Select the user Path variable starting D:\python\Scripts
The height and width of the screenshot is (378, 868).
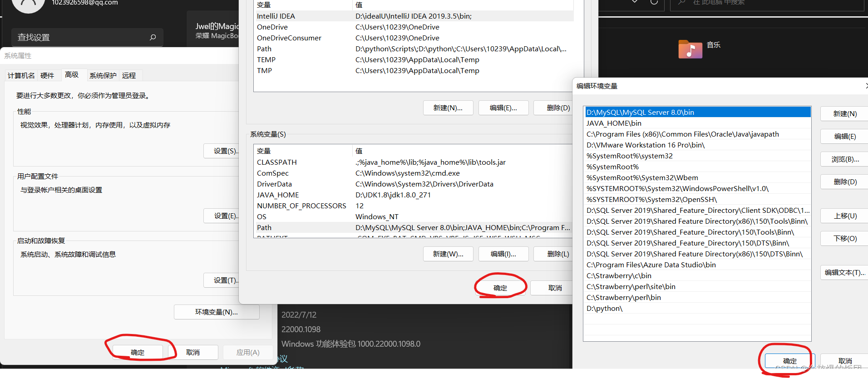[414, 49]
